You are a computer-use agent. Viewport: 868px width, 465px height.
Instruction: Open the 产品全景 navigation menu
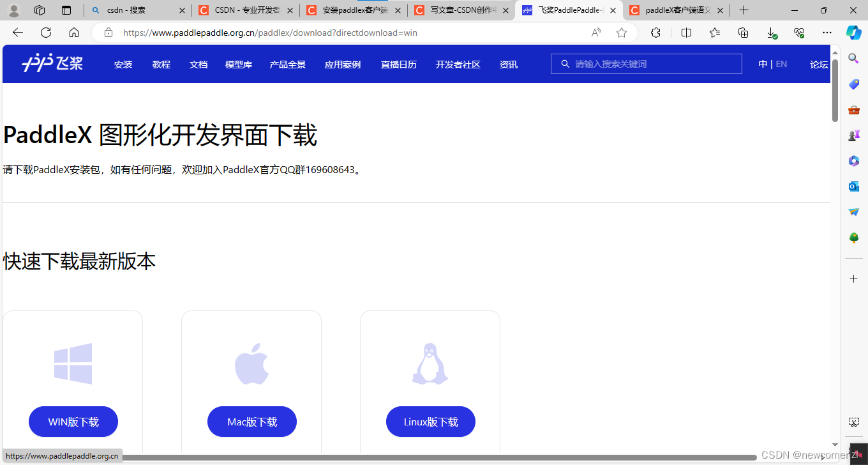coord(288,65)
